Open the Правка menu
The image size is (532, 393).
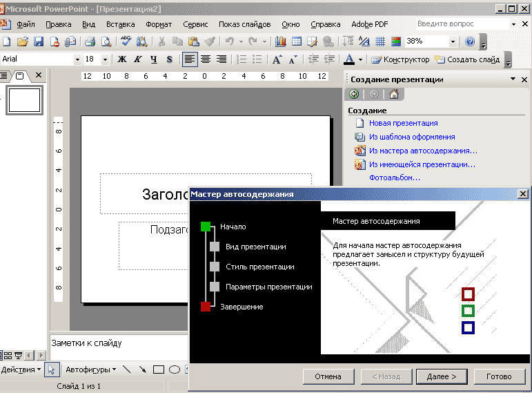pyautogui.click(x=59, y=24)
